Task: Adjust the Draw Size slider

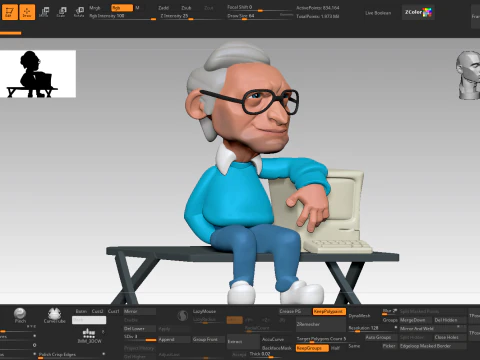Action: click(259, 16)
